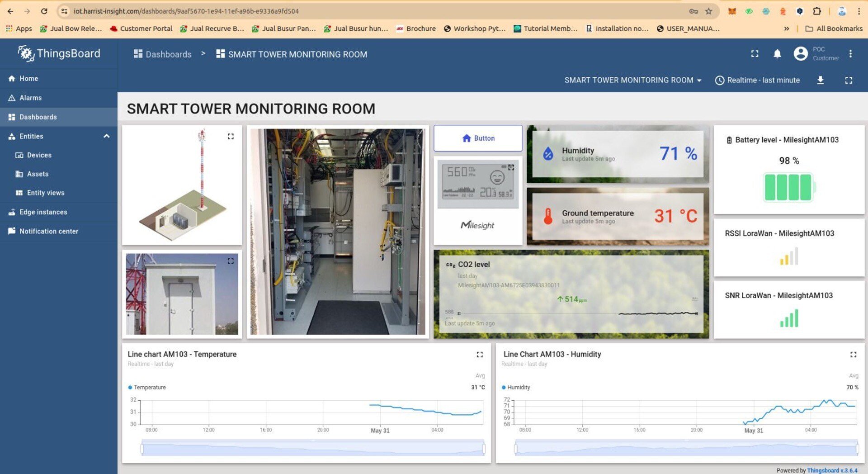Open Edge instances in the sidebar
Image resolution: width=868 pixels, height=474 pixels.
click(44, 212)
